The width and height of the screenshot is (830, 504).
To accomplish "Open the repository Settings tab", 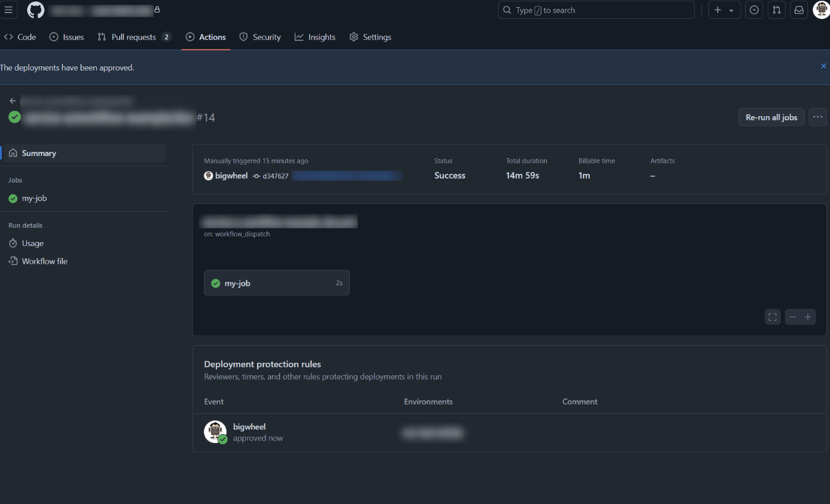I will 370,37.
